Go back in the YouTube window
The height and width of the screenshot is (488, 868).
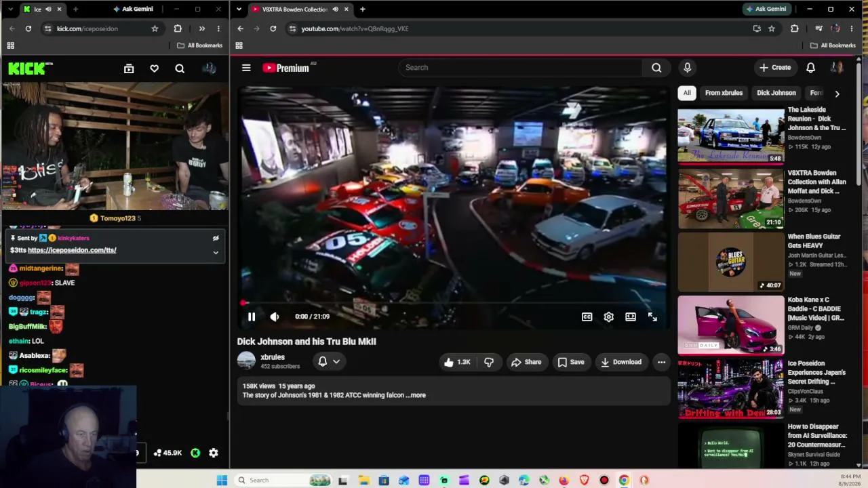pos(241,28)
